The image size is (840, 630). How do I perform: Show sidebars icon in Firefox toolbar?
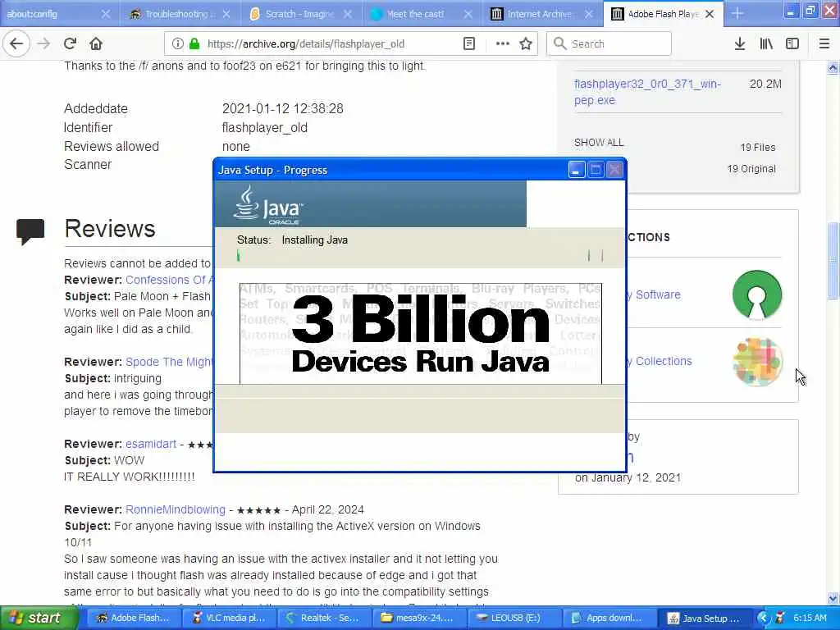(x=792, y=43)
